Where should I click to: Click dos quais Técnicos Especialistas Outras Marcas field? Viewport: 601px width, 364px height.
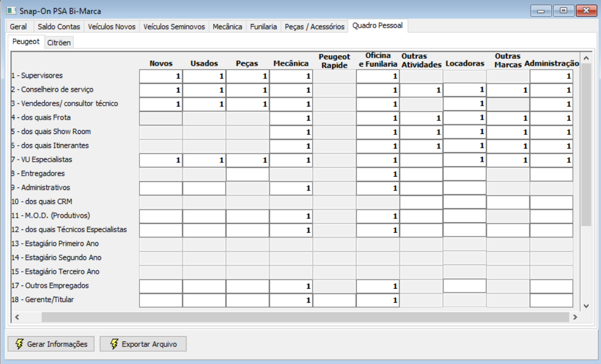(x=508, y=231)
